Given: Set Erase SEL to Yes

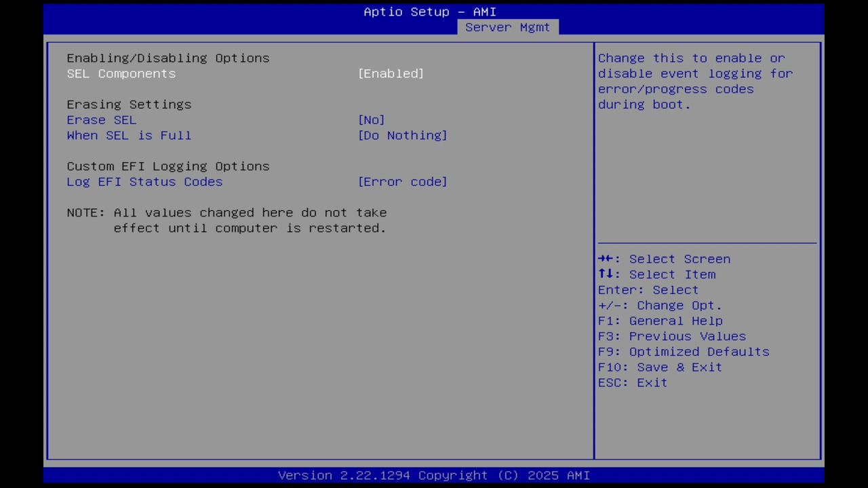Looking at the screenshot, I should [371, 120].
